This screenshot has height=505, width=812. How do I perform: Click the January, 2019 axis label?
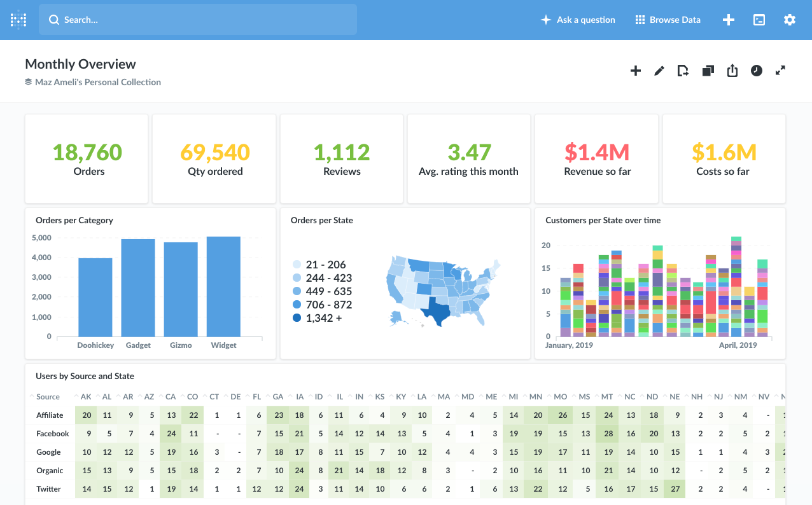(569, 345)
